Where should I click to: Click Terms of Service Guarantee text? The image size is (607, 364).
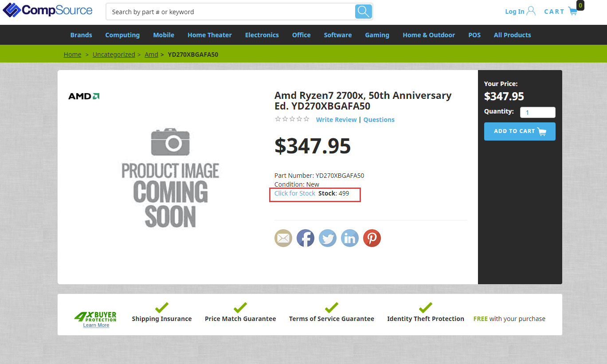332,319
